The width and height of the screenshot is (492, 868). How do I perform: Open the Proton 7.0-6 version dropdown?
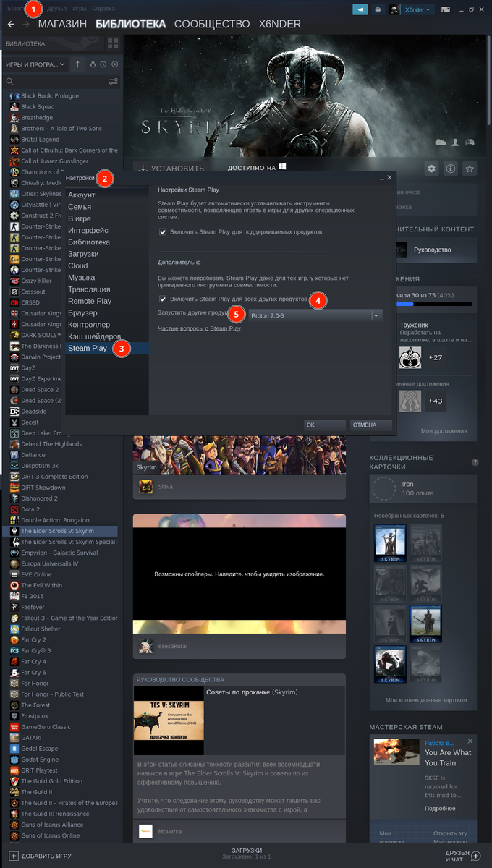point(315,315)
